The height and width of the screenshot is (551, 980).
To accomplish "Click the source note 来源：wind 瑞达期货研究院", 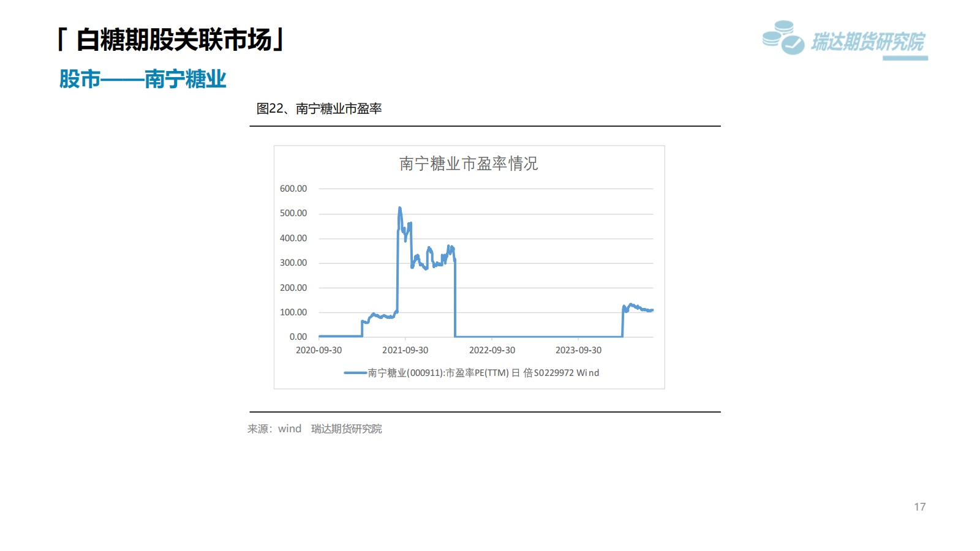I will pyautogui.click(x=314, y=429).
